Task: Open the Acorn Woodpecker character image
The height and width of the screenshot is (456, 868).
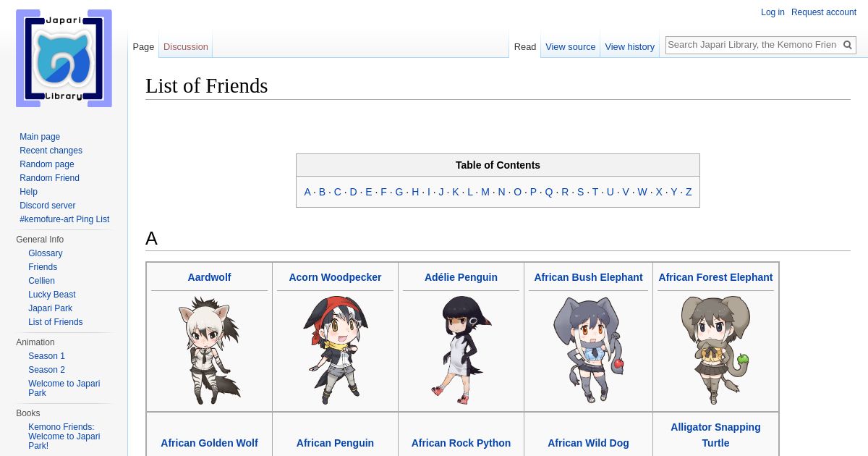Action: pos(335,350)
